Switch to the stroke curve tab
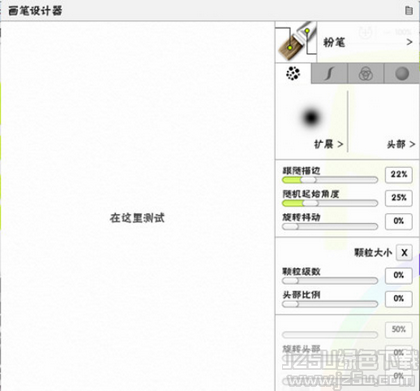The image size is (420, 391). (x=329, y=73)
